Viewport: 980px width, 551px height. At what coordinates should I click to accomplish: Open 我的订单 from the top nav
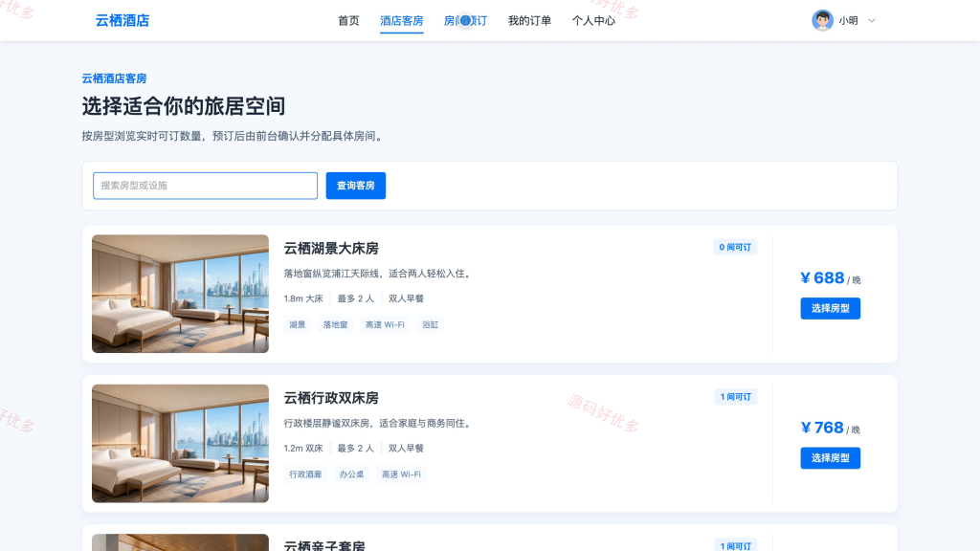click(529, 21)
